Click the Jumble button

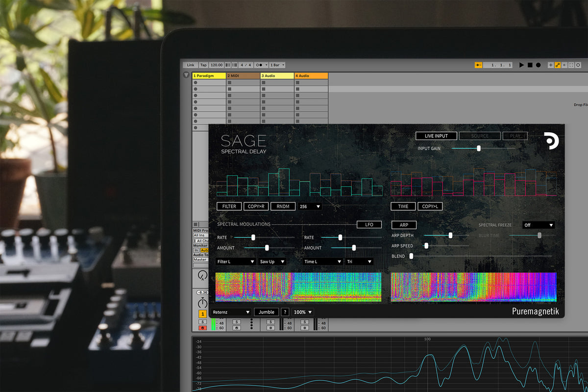coord(266,312)
